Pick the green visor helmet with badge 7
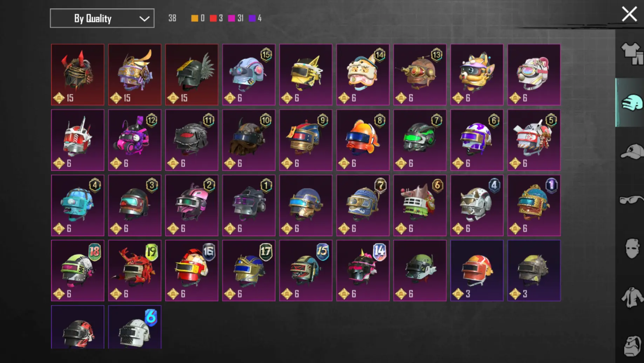The height and width of the screenshot is (363, 644). coord(420,140)
